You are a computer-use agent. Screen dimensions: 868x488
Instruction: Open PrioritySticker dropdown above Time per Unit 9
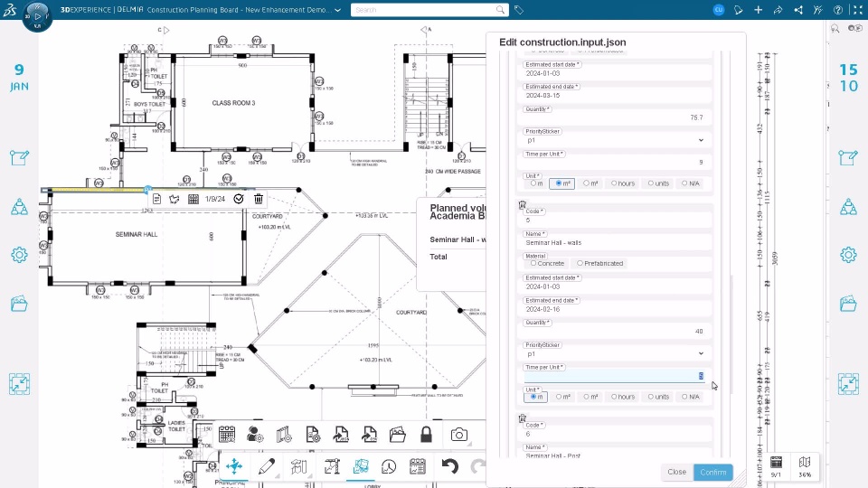coord(615,140)
